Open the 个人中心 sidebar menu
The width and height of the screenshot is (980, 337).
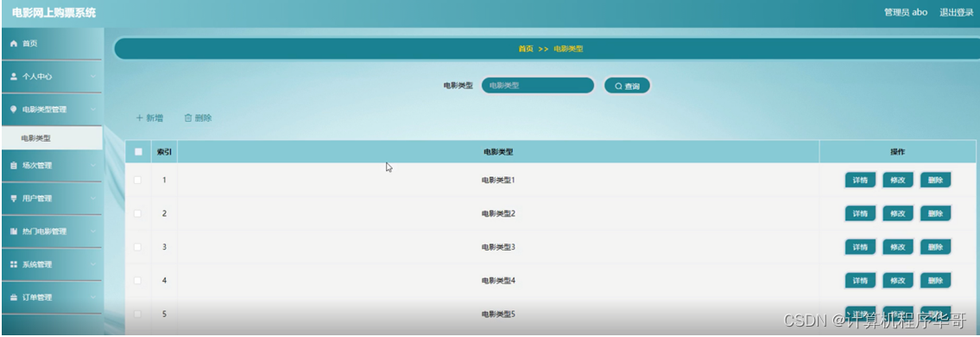[51, 76]
